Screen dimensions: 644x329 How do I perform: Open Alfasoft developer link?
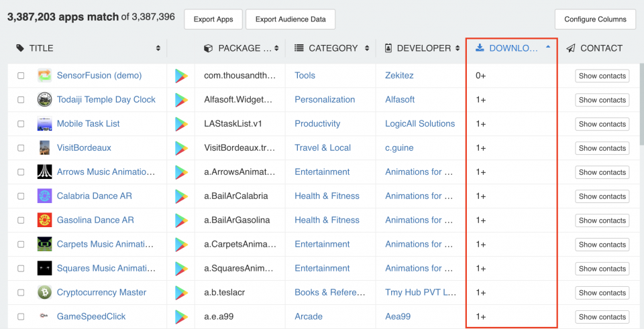coord(400,100)
